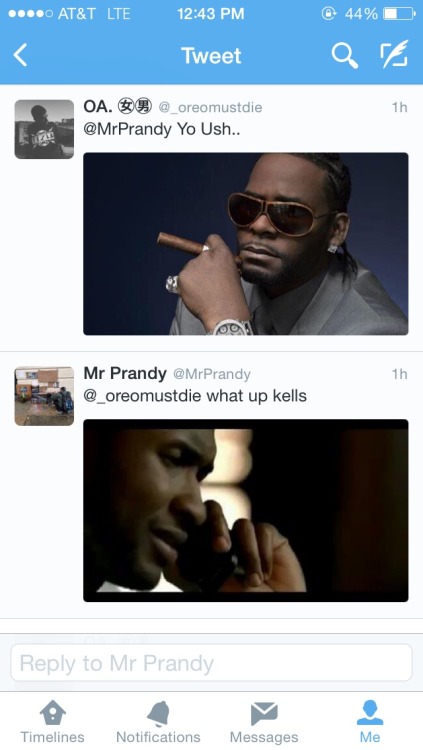This screenshot has height=750, width=423.
Task: Tap the OA. display name
Action: coord(98,106)
